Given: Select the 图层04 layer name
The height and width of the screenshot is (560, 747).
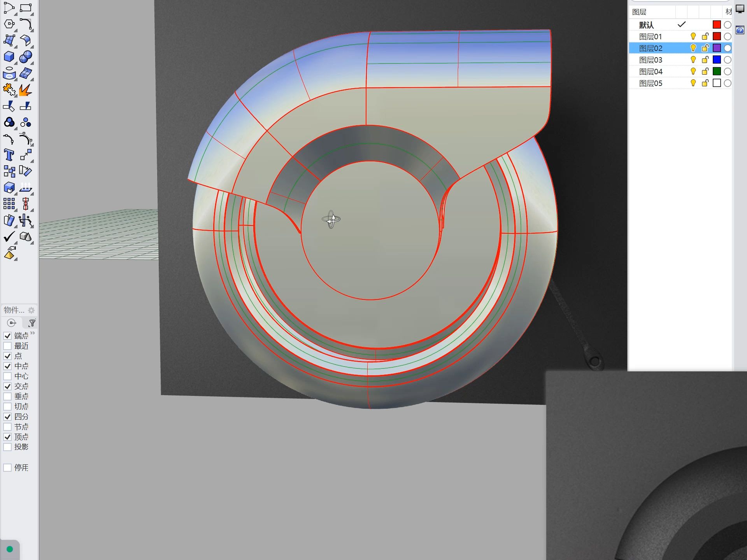Looking at the screenshot, I should point(651,72).
